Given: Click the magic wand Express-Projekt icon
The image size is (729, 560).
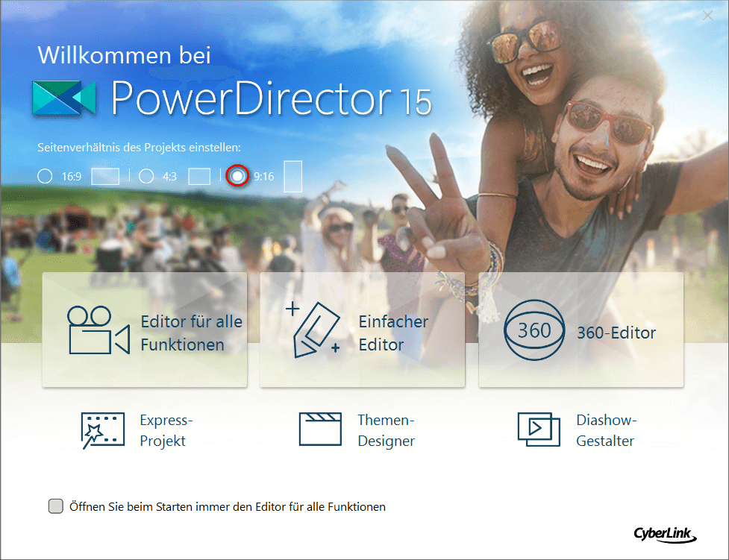Looking at the screenshot, I should coord(102,430).
